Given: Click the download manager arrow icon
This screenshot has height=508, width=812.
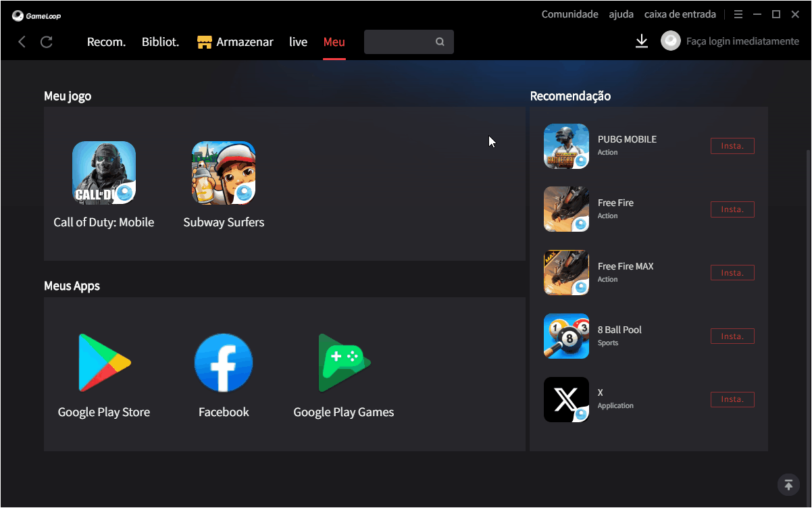Looking at the screenshot, I should 642,42.
